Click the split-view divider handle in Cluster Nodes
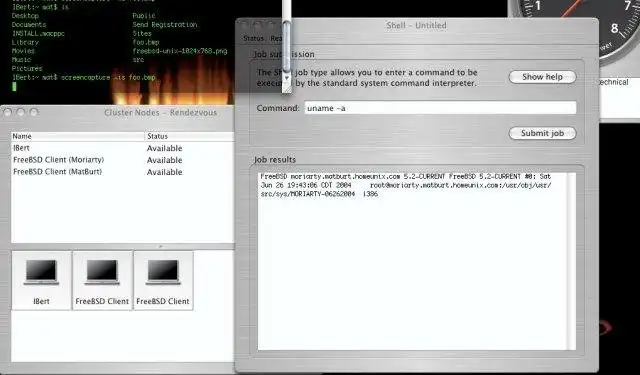Screen dimensions: 640x375 pyautogui.click(x=160, y=246)
